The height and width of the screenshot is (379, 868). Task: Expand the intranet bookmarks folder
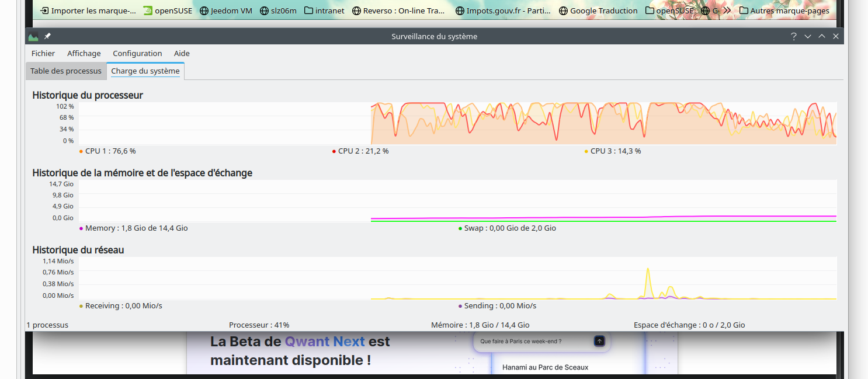point(324,11)
